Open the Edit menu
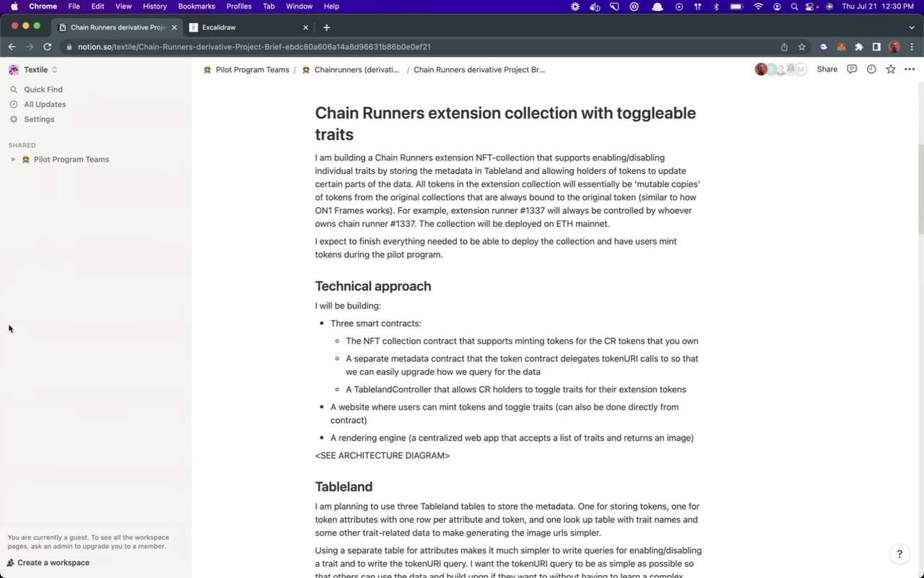924x578 pixels. coord(97,7)
